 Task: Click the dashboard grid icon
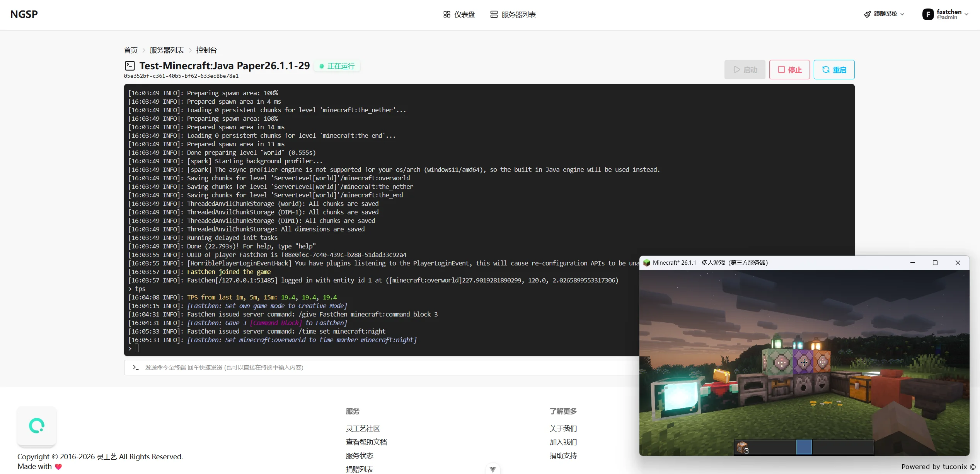point(447,14)
